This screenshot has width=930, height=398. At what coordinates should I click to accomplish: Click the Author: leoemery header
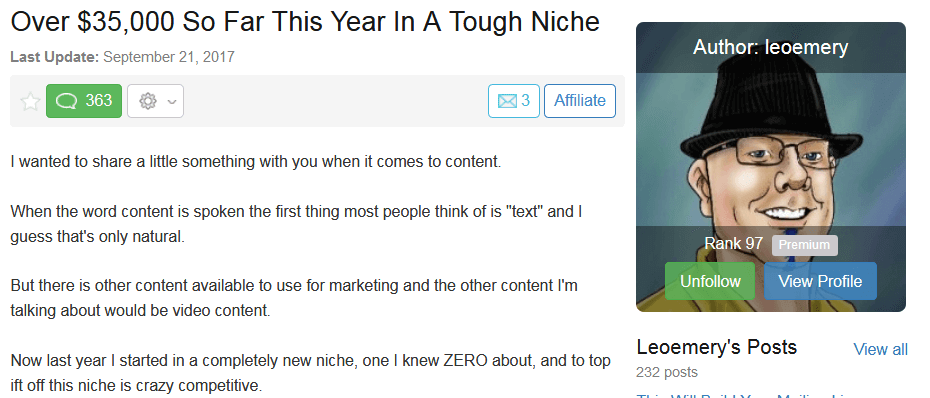[770, 47]
